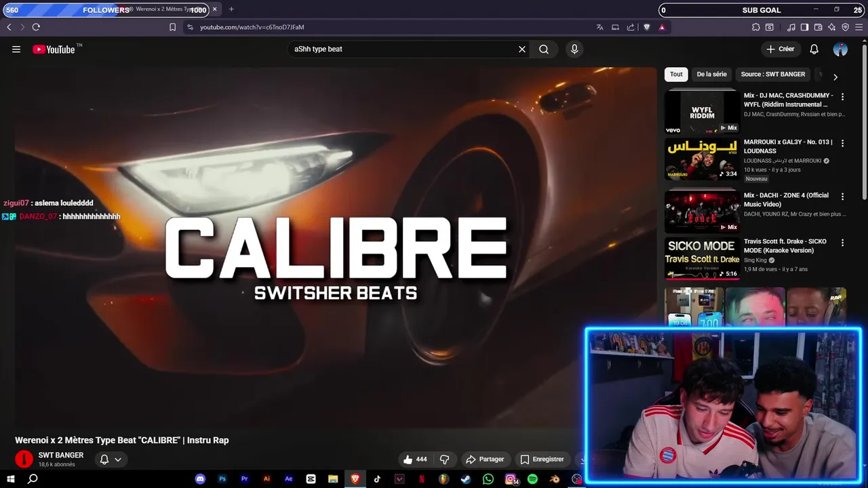Open SWT BANGER channel avatar
The height and width of the screenshot is (488, 868).
tap(24, 460)
